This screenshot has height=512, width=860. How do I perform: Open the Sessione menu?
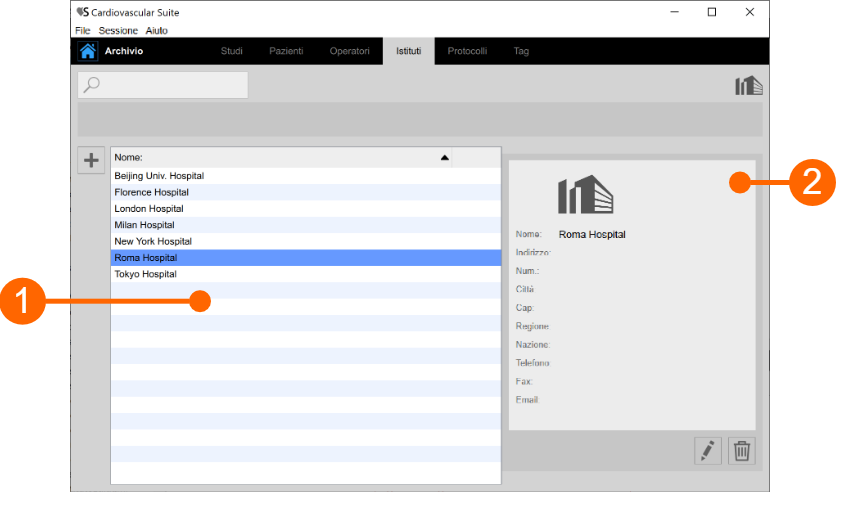[118, 31]
